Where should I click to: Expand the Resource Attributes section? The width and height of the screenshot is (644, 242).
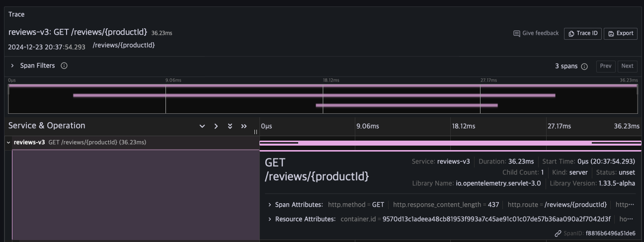click(270, 219)
